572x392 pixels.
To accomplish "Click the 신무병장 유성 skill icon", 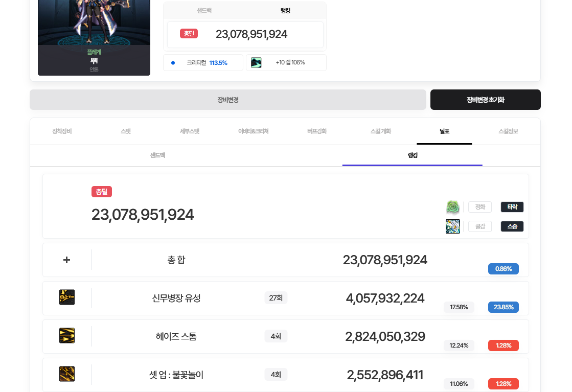I will 67,297.
